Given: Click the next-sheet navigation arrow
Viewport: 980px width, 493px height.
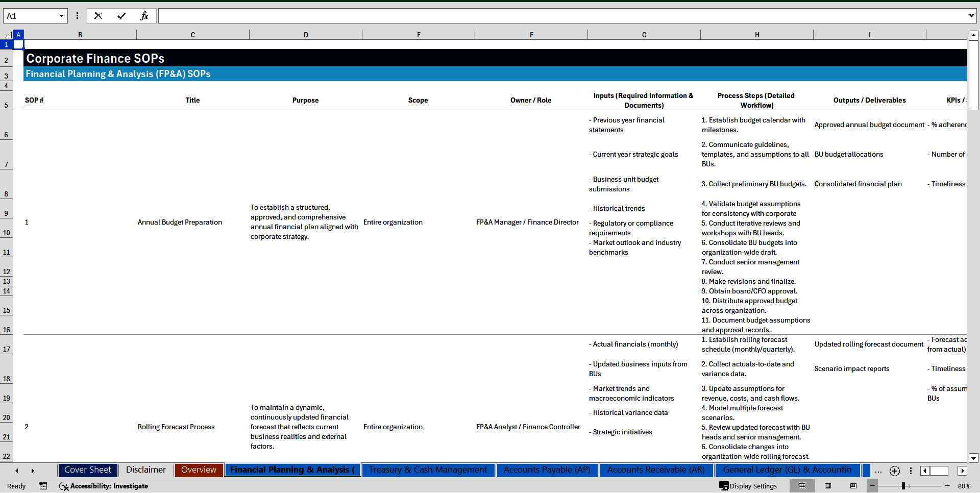Looking at the screenshot, I should (33, 470).
